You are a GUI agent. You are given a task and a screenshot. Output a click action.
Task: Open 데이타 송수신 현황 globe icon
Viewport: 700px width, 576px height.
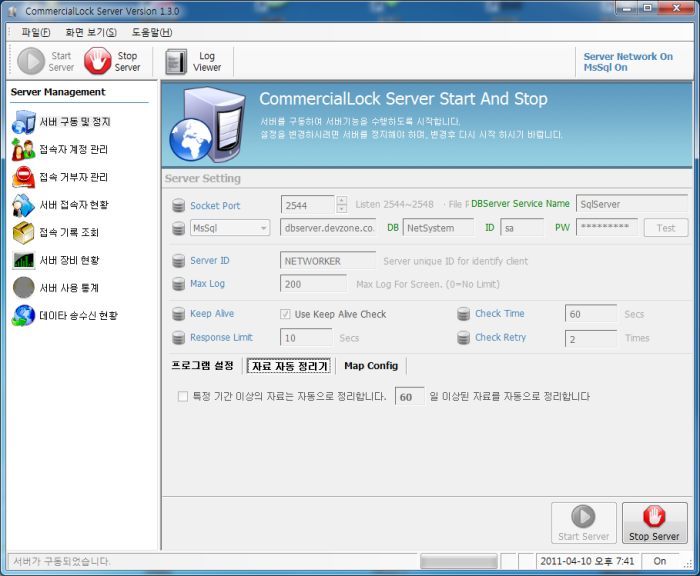point(23,316)
